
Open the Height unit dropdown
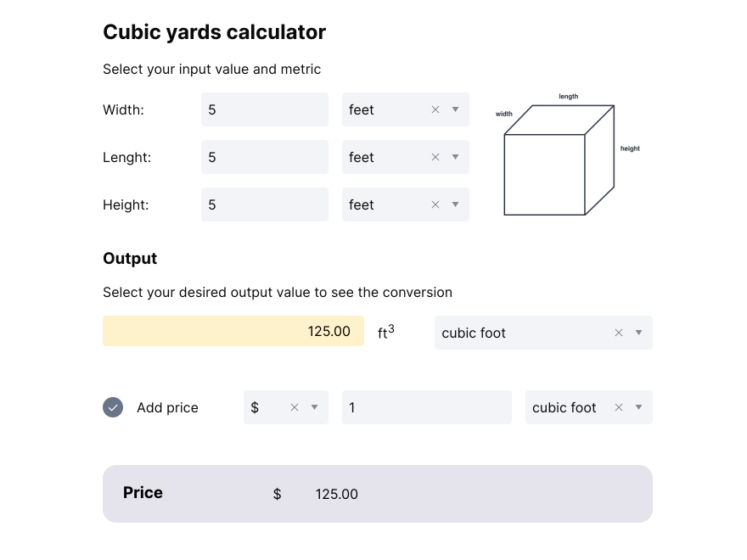456,204
